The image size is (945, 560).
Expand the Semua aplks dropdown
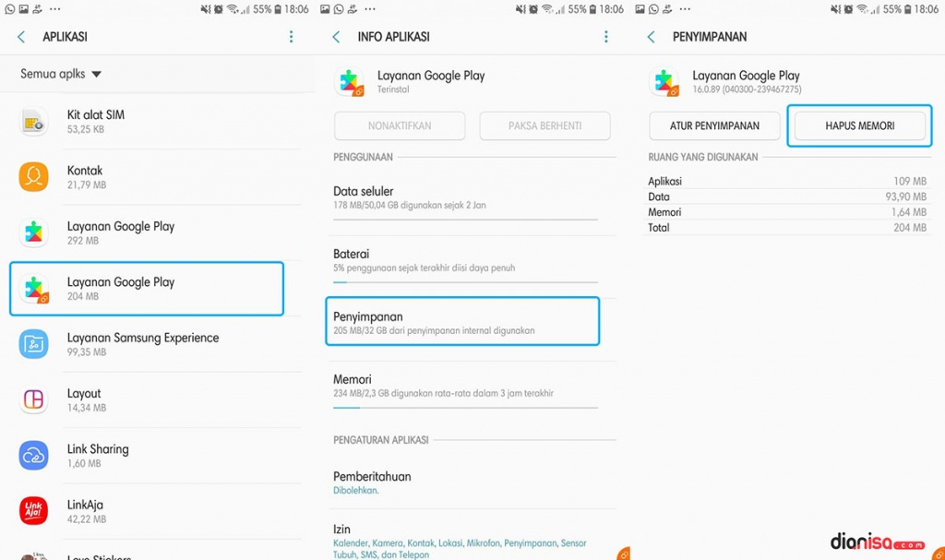(61, 74)
